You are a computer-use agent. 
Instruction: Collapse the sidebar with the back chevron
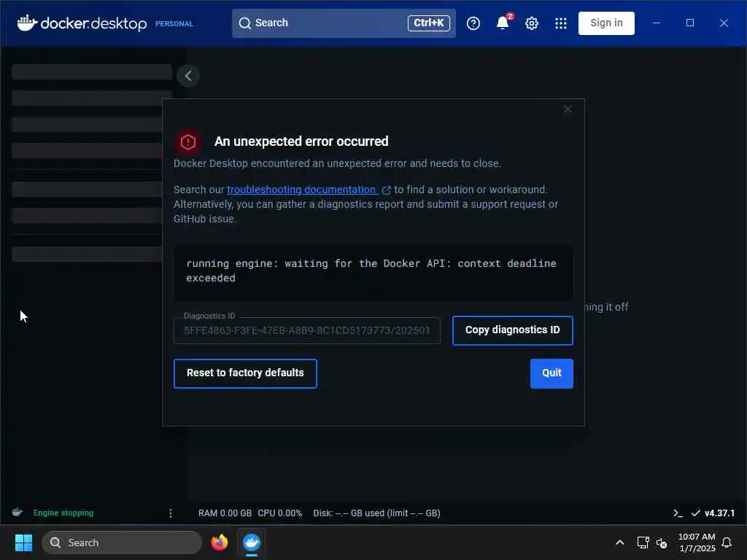tap(188, 76)
